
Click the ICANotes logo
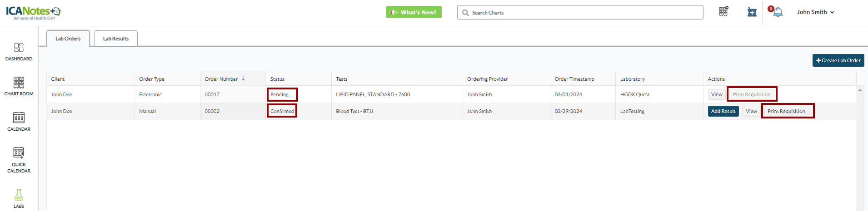[x=33, y=12]
